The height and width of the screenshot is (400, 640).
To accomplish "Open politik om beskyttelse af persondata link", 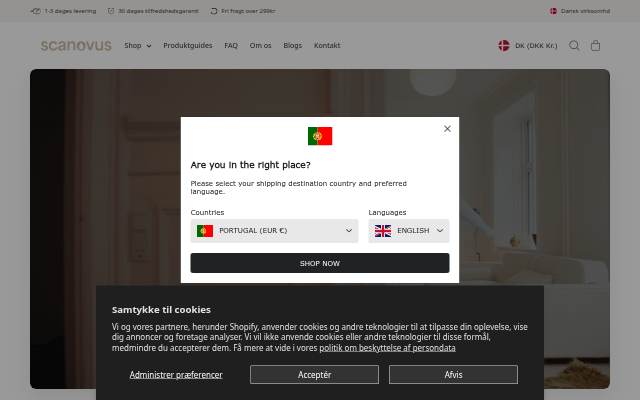I will 387,348.
